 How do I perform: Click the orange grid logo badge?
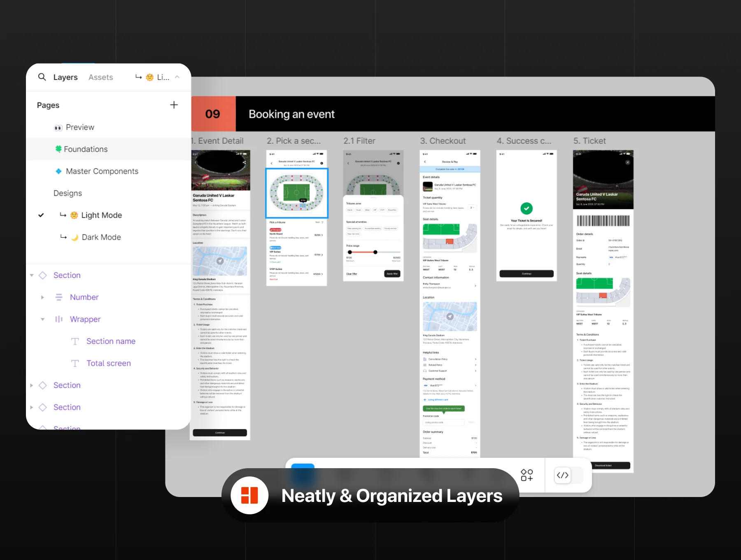(249, 495)
